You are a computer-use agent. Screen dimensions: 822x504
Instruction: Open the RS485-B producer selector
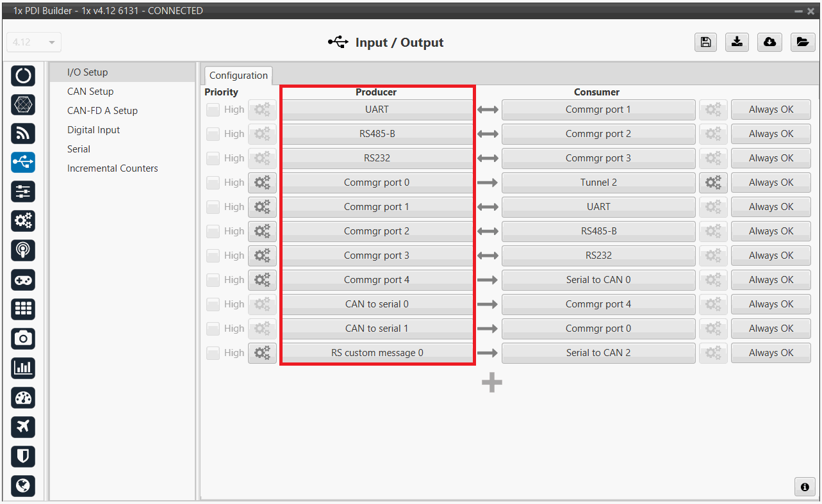[x=377, y=134]
